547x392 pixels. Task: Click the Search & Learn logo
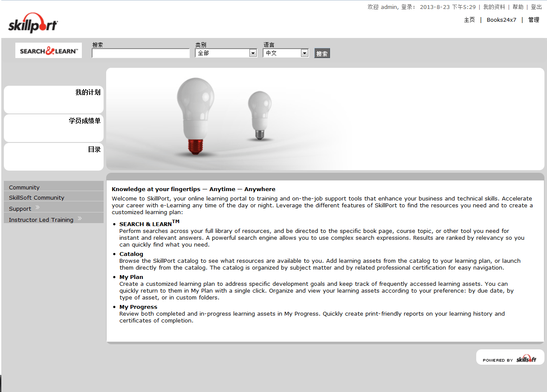click(x=49, y=51)
